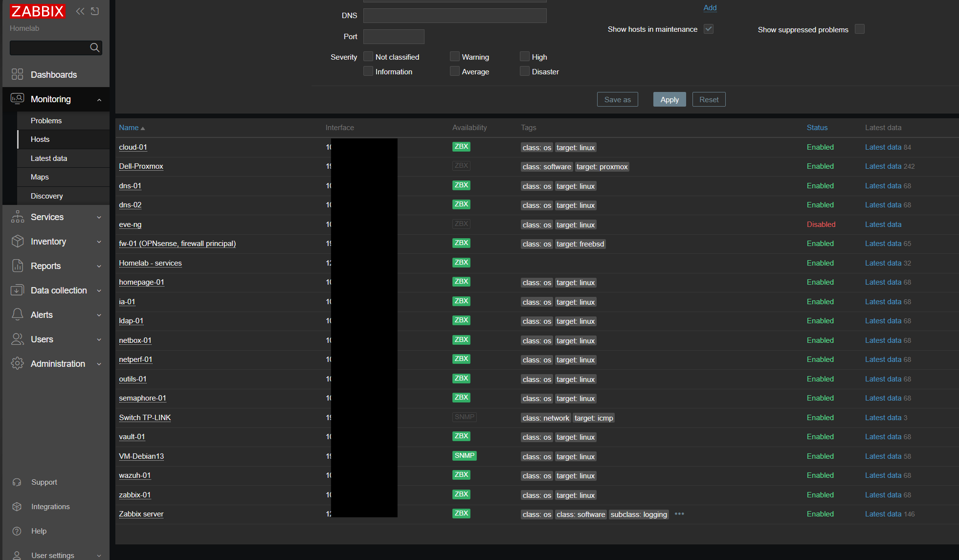Enable Not classified severity checkbox

pyautogui.click(x=368, y=57)
